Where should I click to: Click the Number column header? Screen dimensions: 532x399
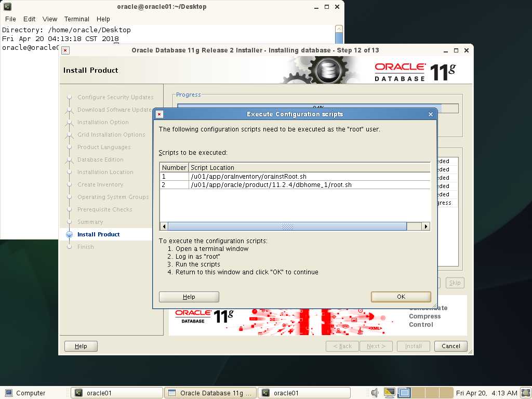[x=174, y=168]
